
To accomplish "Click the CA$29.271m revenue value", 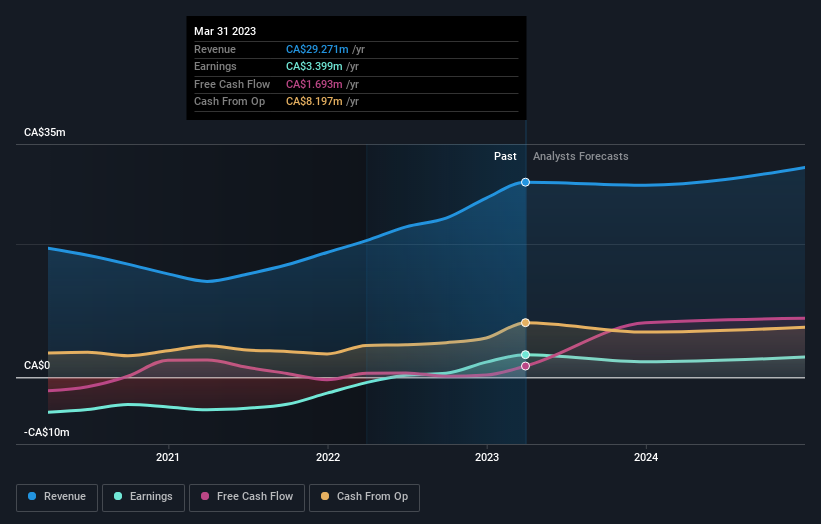I will [x=317, y=49].
